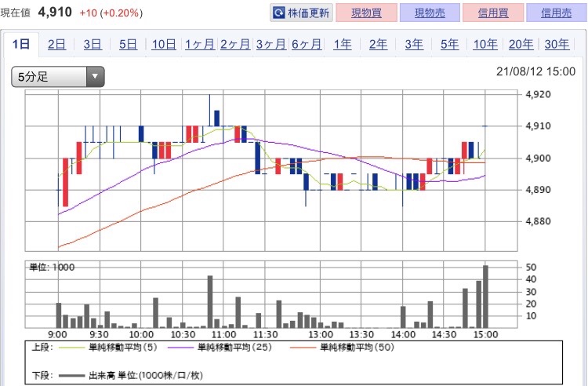Open the 現物買 order link
The height and width of the screenshot is (386, 588).
(366, 13)
